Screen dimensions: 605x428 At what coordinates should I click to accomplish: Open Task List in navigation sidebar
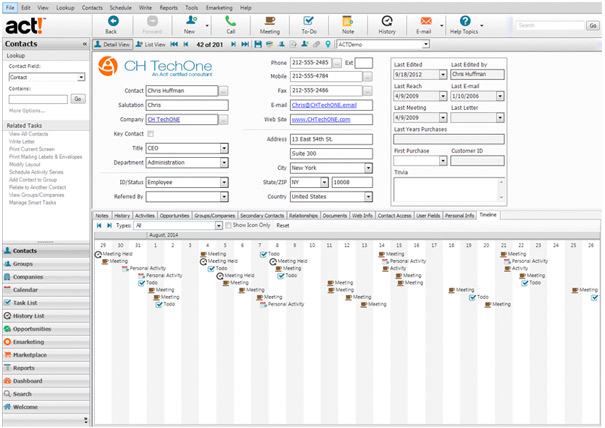coord(46,303)
